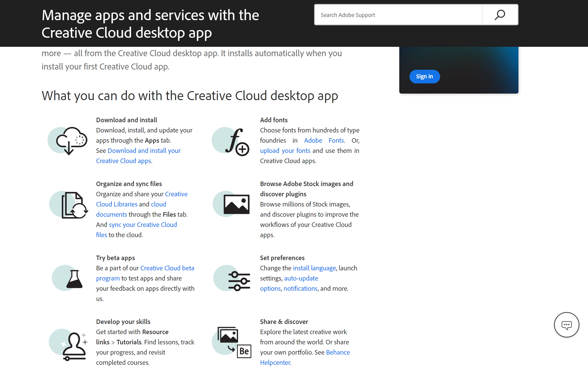Click the Sign in button
This screenshot has height=375, width=588.
pyautogui.click(x=425, y=76)
